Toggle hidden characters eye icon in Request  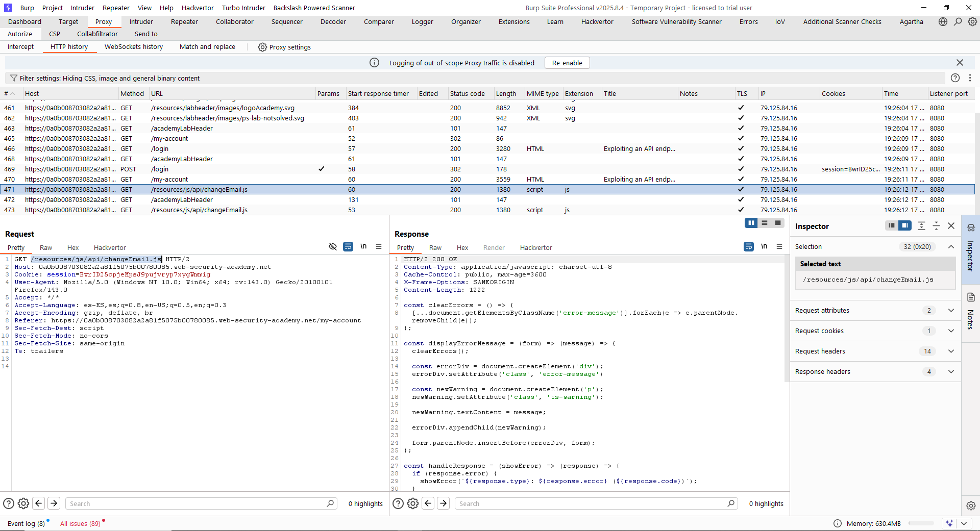333,246
